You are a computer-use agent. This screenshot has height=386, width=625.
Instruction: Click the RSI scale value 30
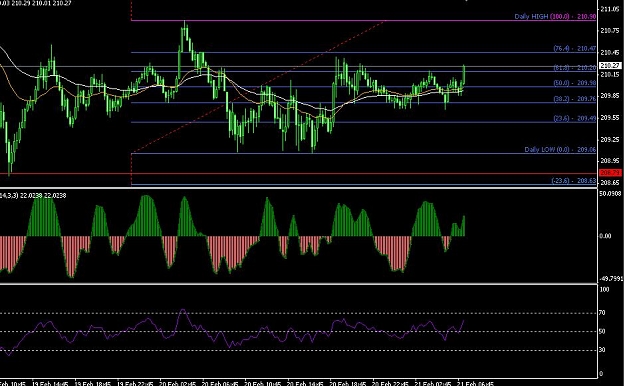click(602, 350)
